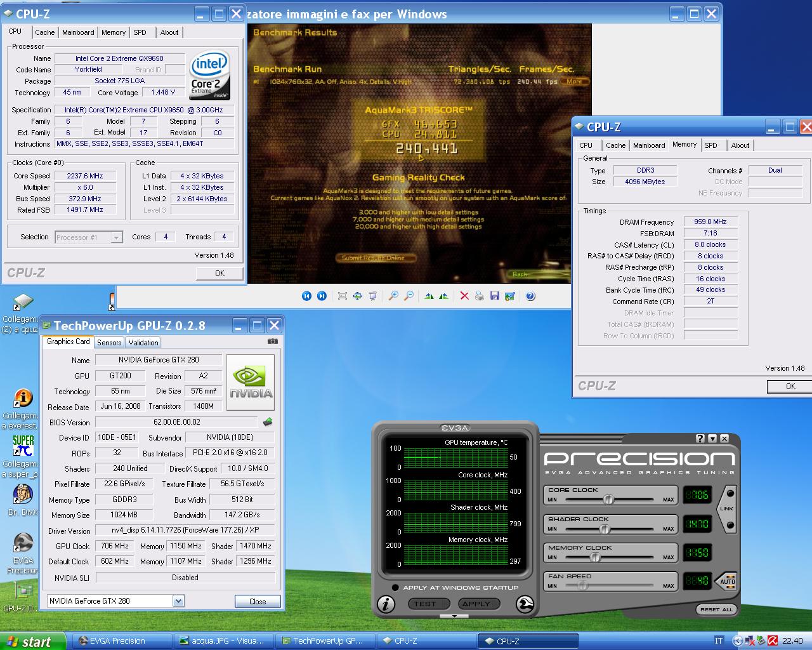Click the Shader Clock slider handle
Image resolution: width=812 pixels, height=650 pixels.
(605, 529)
